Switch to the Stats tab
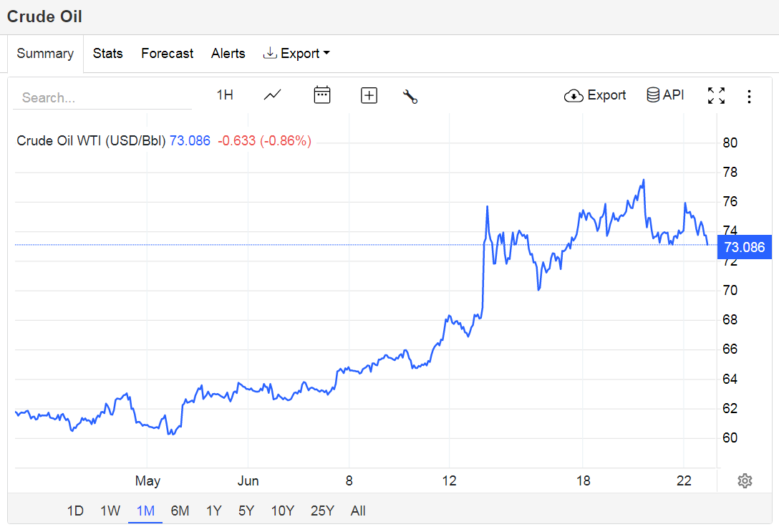The width and height of the screenshot is (779, 532). (108, 53)
